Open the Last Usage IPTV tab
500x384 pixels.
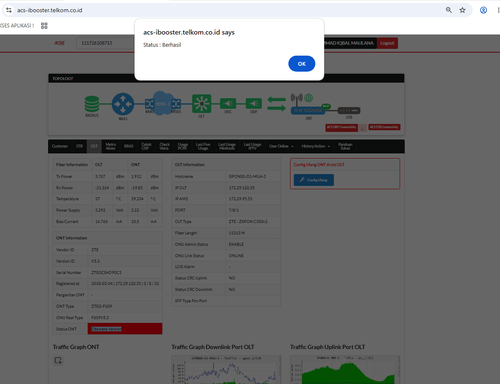pyautogui.click(x=252, y=146)
